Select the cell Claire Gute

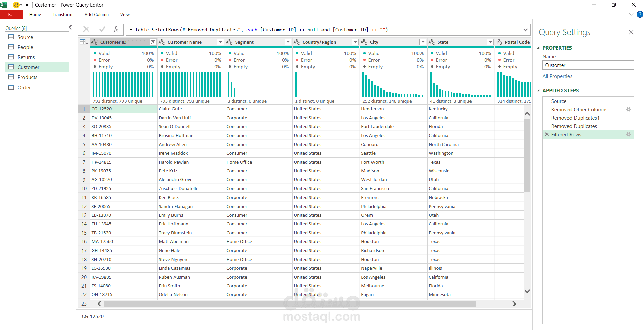pos(191,109)
